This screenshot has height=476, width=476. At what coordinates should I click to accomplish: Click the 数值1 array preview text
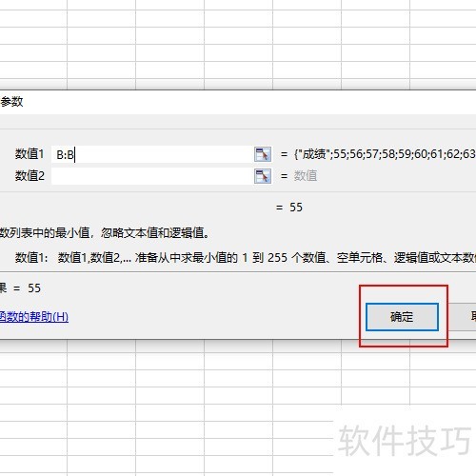385,154
